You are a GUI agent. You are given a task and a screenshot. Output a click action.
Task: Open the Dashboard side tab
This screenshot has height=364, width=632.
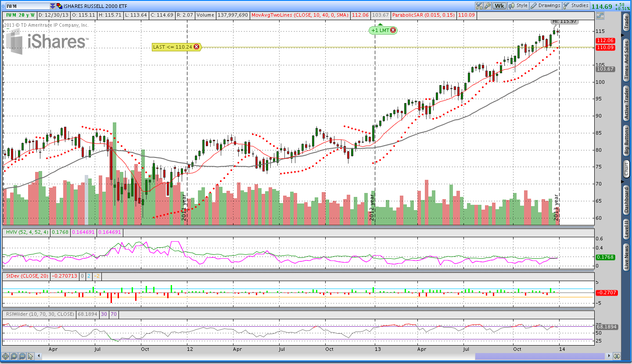626,200
